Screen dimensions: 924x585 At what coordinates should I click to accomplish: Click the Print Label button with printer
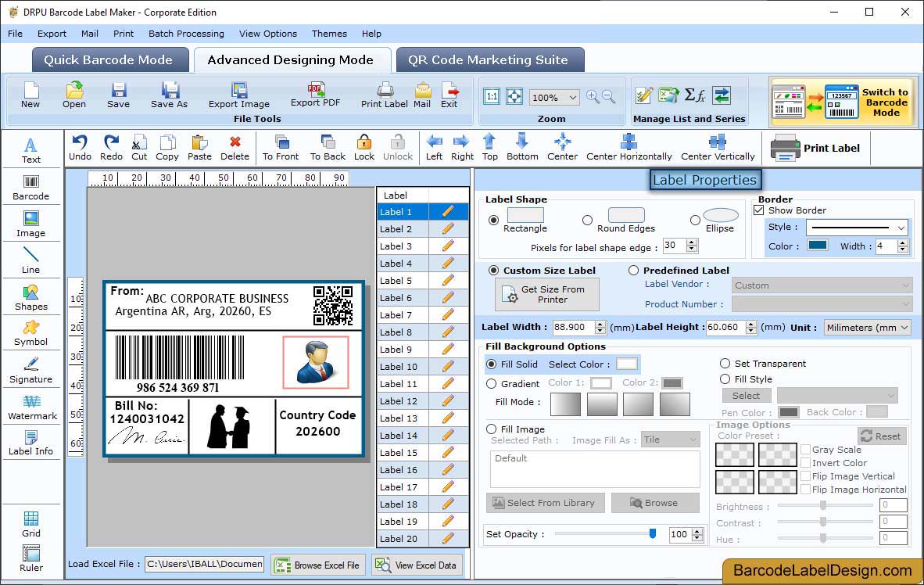click(815, 148)
